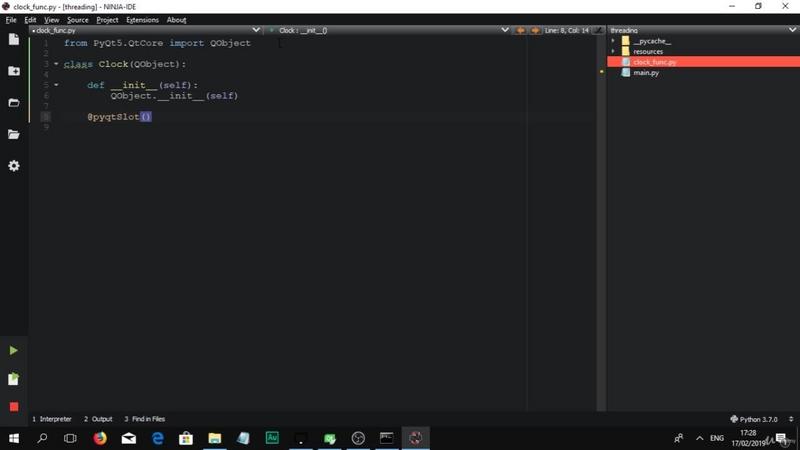Click NINJA-IDE icon on taskbar

(x=416, y=438)
